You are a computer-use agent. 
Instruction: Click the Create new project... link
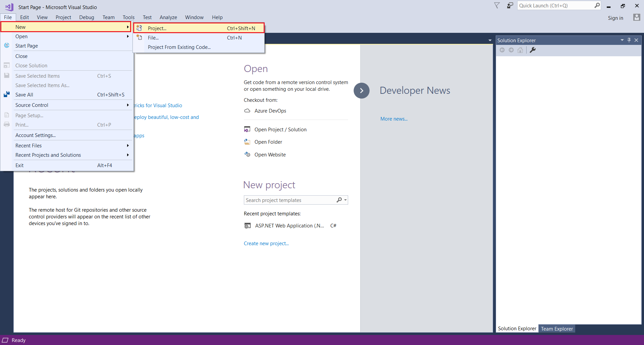266,243
